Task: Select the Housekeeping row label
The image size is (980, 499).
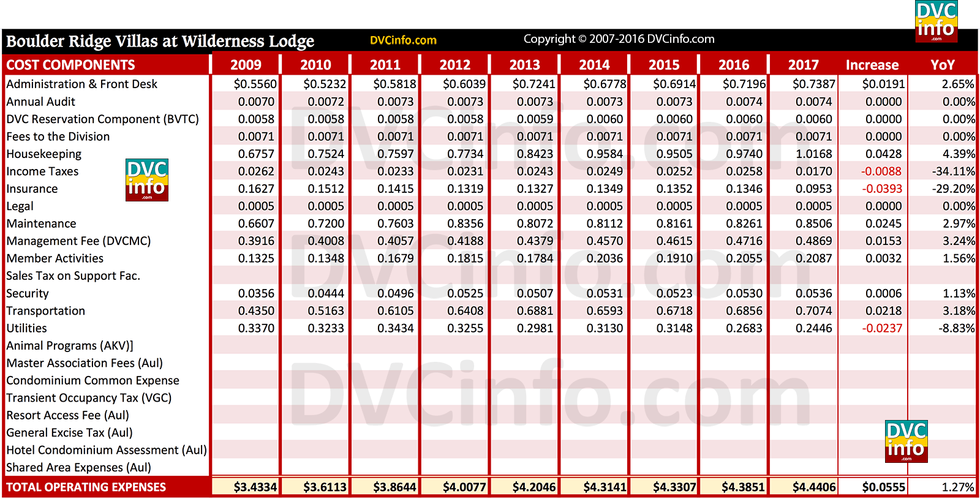Action: [x=43, y=154]
